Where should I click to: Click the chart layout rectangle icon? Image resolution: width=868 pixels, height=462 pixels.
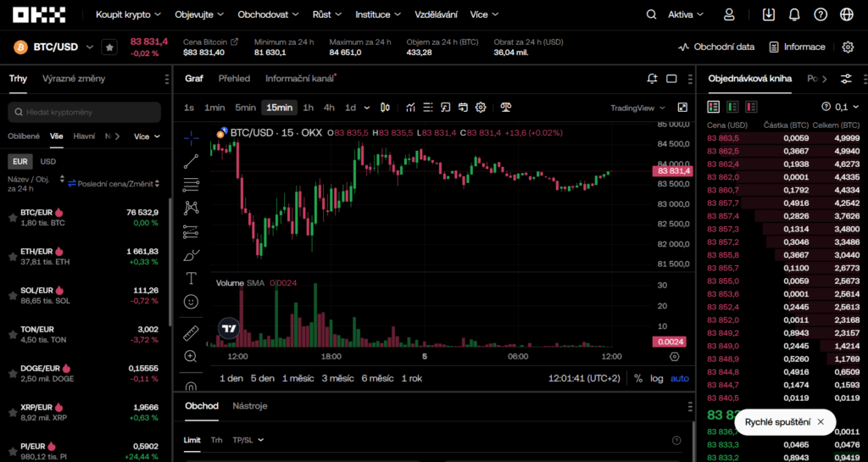pos(671,79)
